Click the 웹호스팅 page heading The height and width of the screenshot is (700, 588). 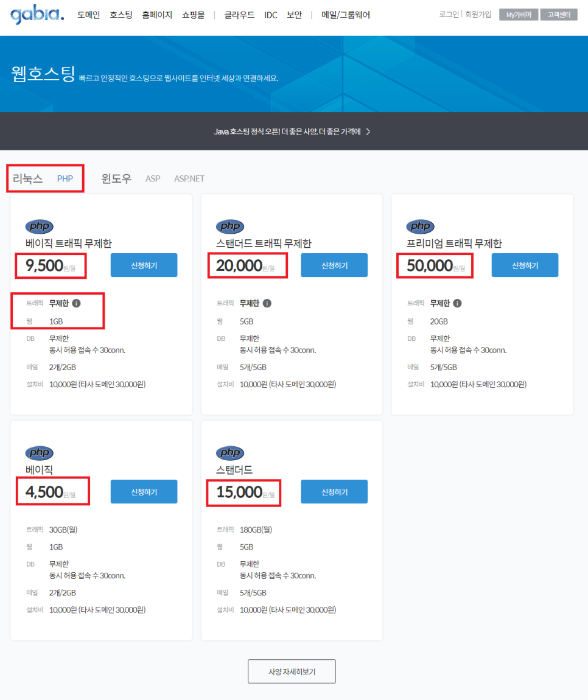pos(43,74)
